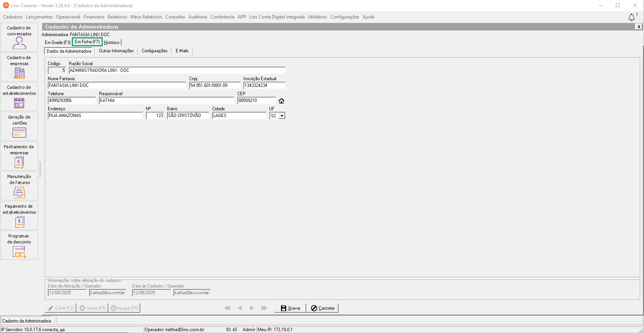The image size is (644, 333).
Task: Click the notification bell icon
Action: click(x=632, y=17)
